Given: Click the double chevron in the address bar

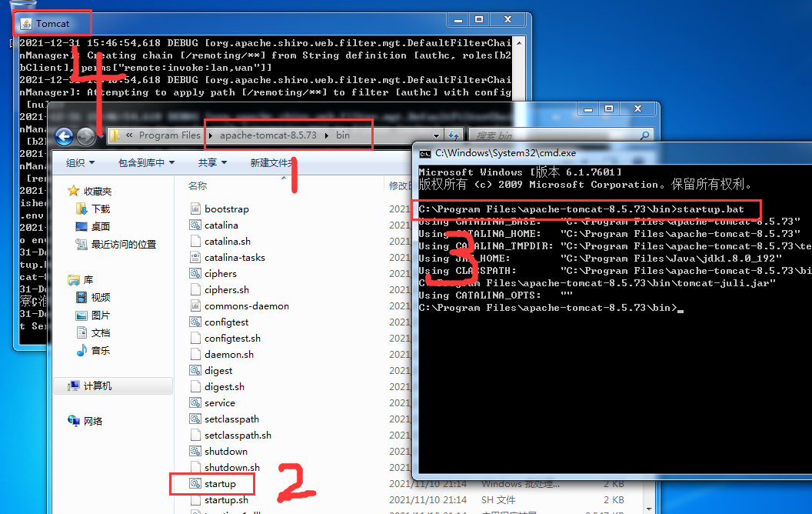Looking at the screenshot, I should pos(129,135).
